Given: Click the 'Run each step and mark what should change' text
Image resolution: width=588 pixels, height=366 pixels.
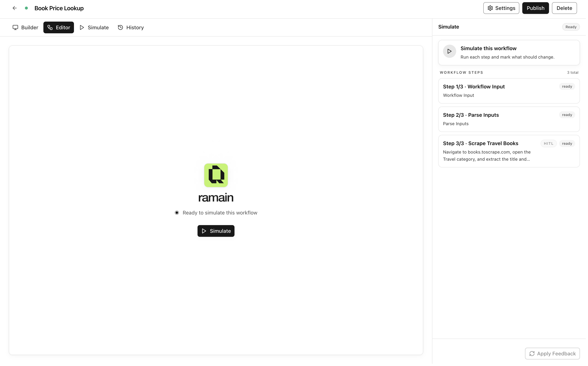Looking at the screenshot, I should click(x=509, y=57).
